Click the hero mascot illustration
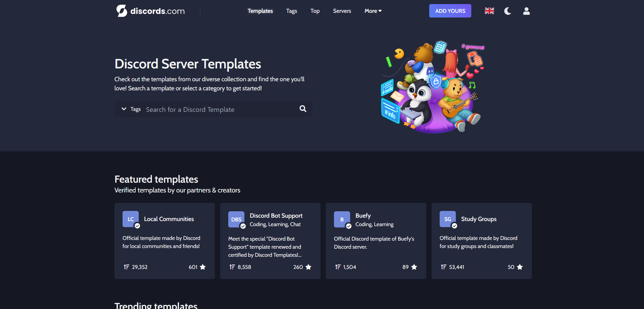Screen dimensions: 644x309 pyautogui.click(x=433, y=87)
